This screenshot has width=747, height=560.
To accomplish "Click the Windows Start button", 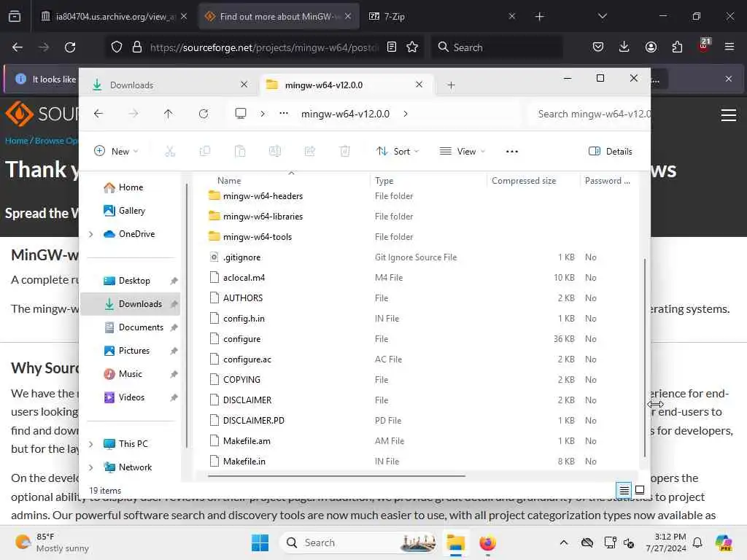I will pos(260,542).
